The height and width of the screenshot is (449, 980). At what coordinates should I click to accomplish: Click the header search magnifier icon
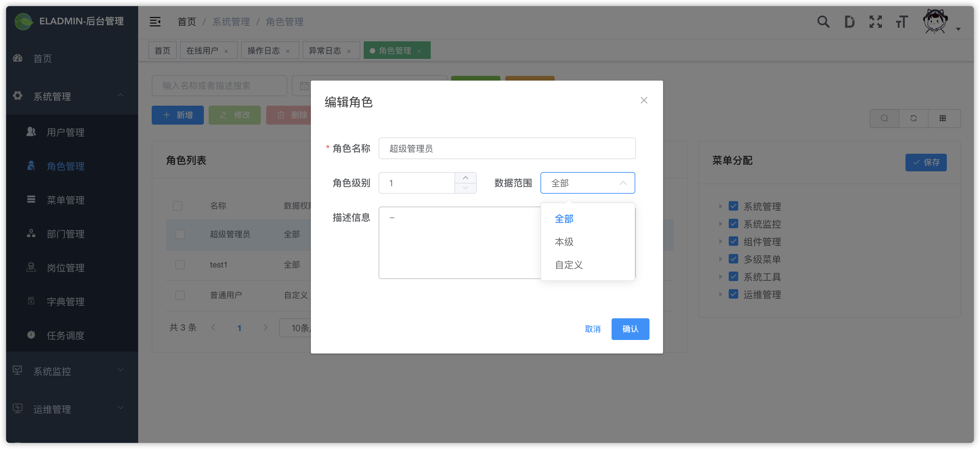coord(823,22)
